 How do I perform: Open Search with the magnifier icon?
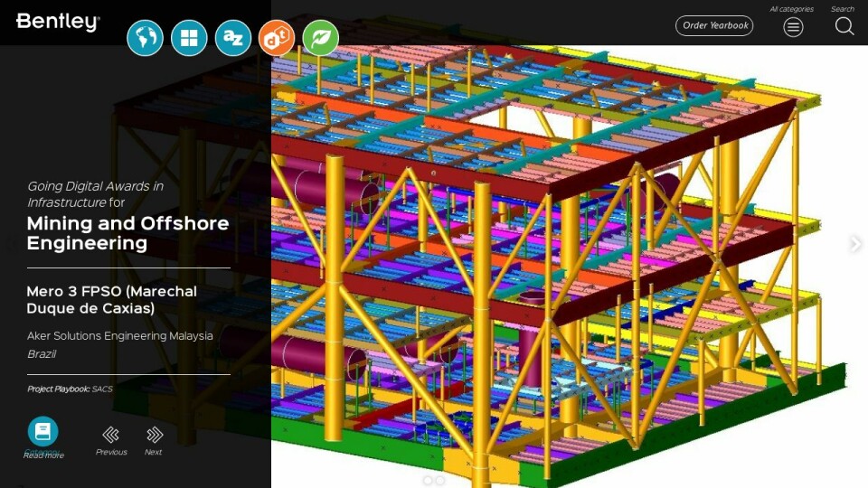click(x=844, y=26)
